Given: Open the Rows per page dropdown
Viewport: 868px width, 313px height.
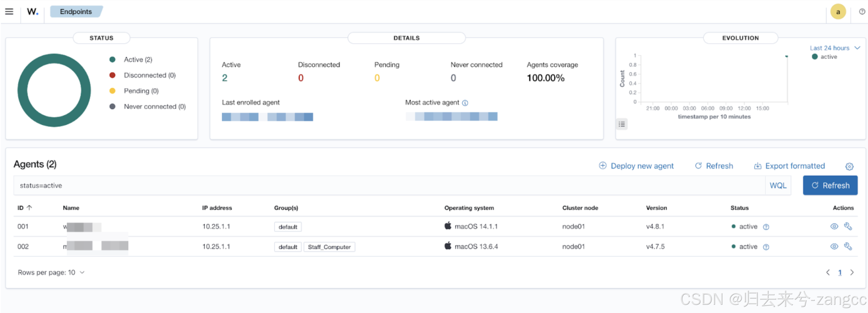Looking at the screenshot, I should click(51, 272).
